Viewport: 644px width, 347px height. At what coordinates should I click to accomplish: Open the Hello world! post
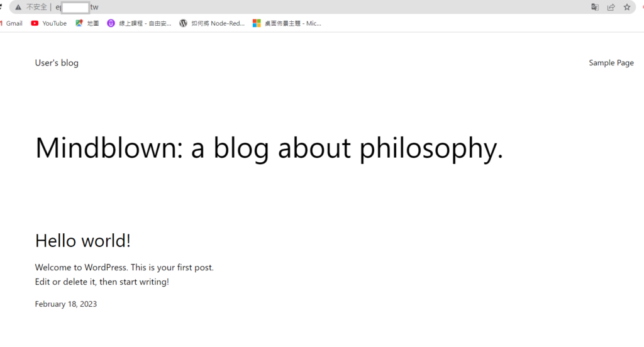click(x=83, y=240)
